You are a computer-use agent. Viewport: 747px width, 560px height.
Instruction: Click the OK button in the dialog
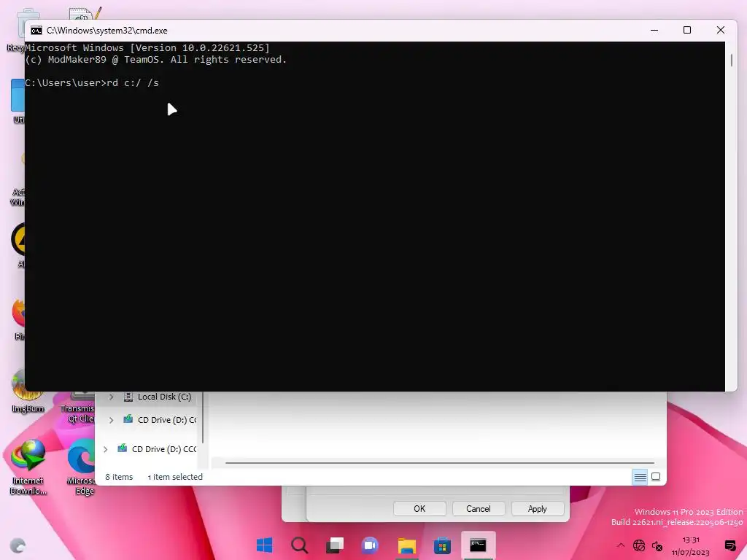(419, 508)
